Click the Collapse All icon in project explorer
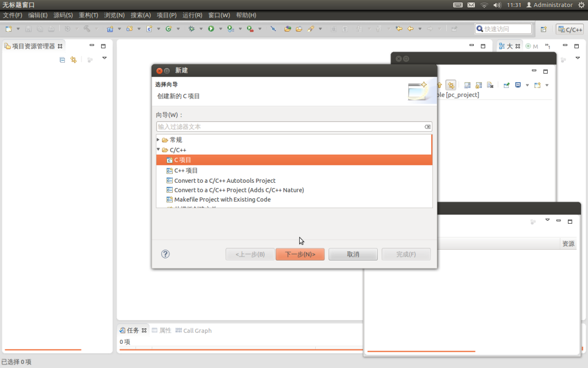This screenshot has width=588, height=368. pyautogui.click(x=63, y=60)
